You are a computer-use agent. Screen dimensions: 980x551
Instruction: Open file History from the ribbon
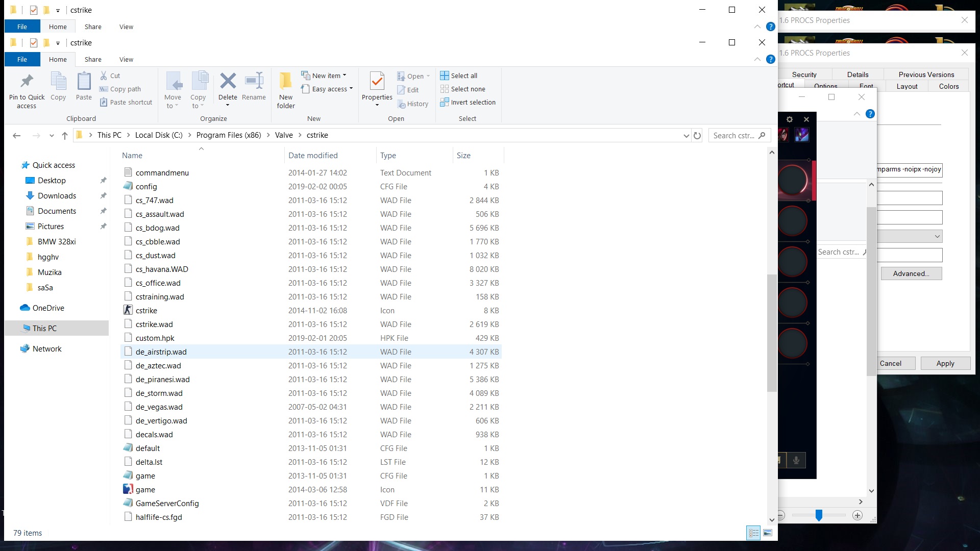(x=413, y=104)
